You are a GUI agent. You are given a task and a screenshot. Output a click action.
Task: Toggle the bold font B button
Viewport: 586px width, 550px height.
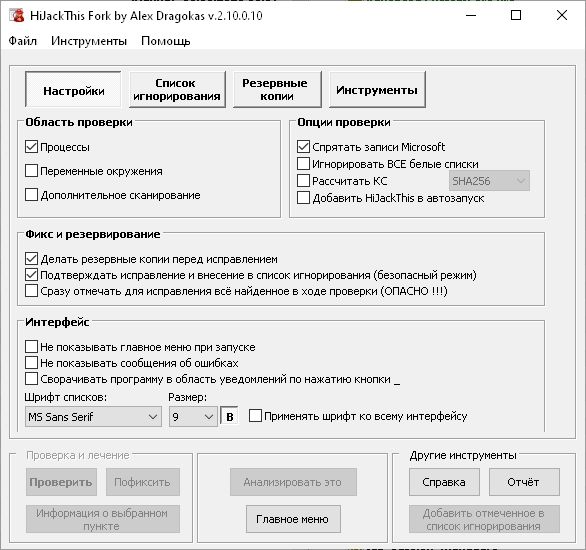coord(229,417)
